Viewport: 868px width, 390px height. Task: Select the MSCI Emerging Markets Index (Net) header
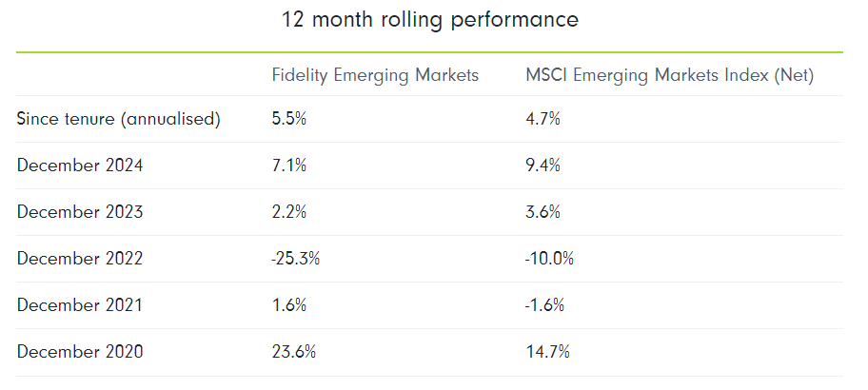[669, 75]
